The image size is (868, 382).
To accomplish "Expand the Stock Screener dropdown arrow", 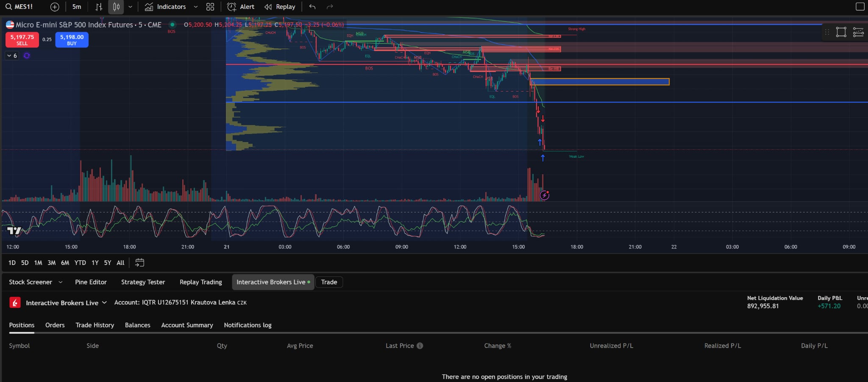I will [60, 282].
